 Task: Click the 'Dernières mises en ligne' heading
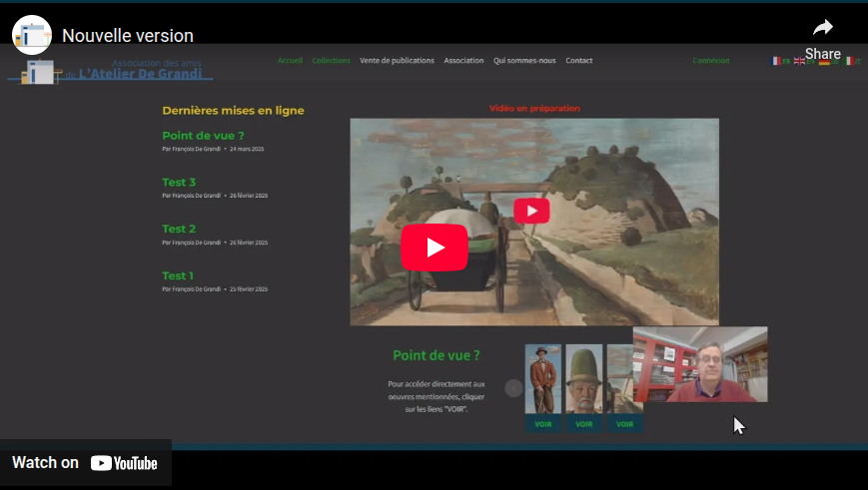tap(233, 111)
